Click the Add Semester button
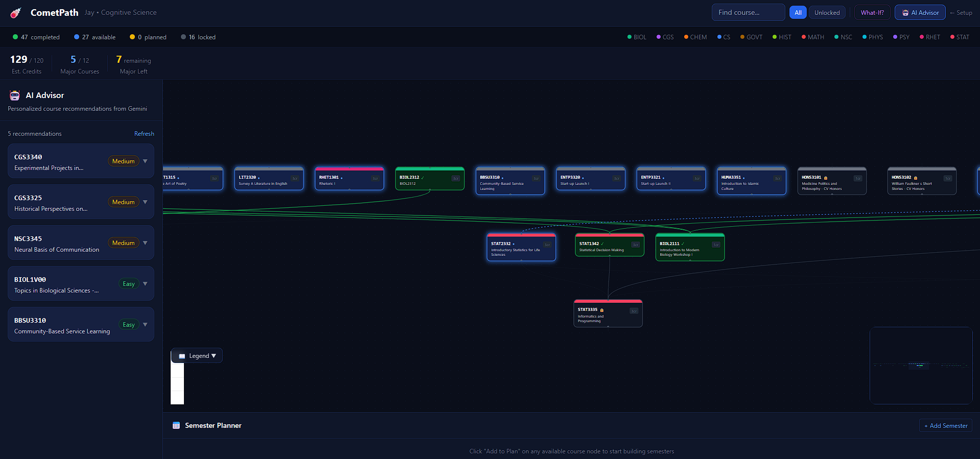The width and height of the screenshot is (980, 459). click(x=946, y=426)
